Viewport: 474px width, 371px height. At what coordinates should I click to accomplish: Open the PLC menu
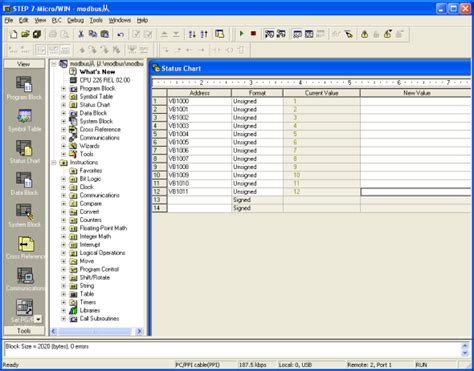point(56,20)
